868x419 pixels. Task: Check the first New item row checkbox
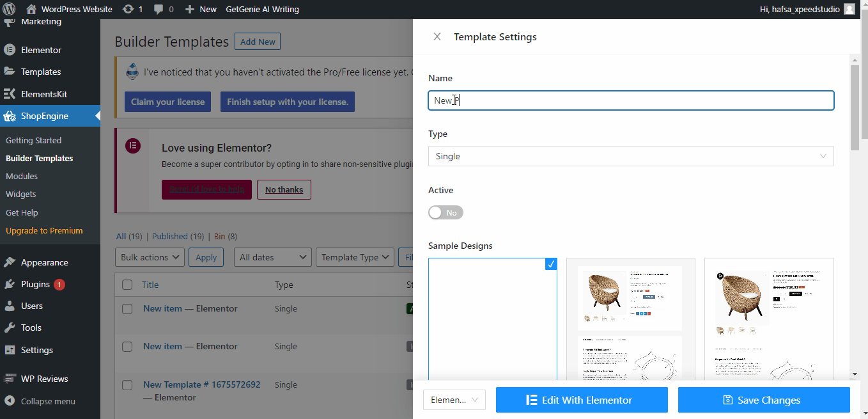[127, 308]
